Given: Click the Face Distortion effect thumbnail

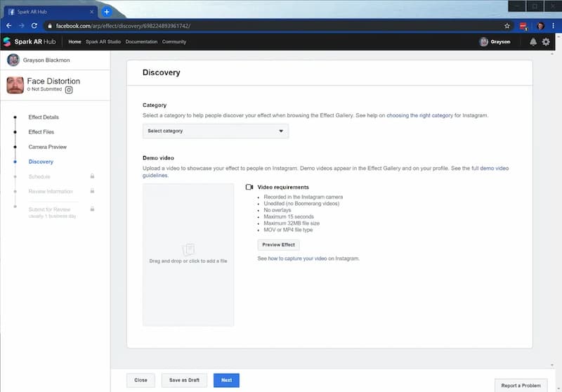Looking at the screenshot, I should point(15,85).
